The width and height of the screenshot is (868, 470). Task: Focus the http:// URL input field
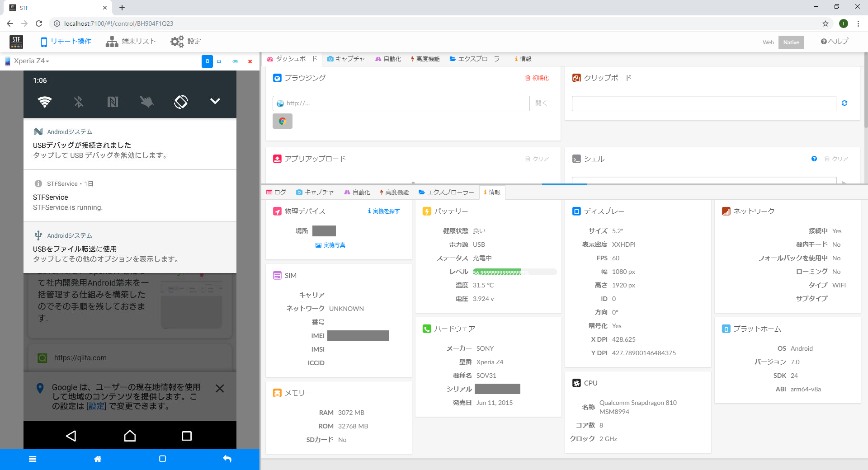click(x=401, y=103)
